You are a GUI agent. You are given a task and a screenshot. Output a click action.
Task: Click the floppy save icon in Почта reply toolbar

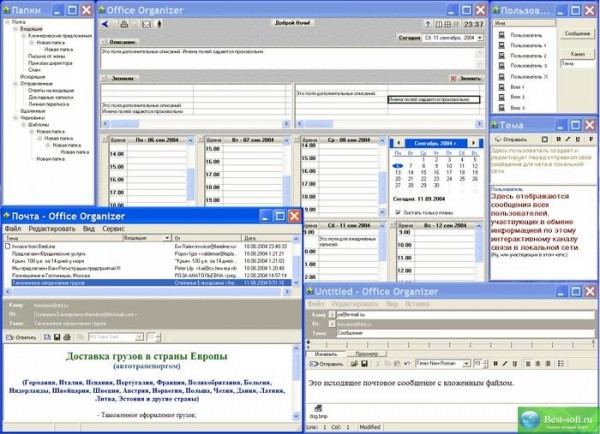point(57,337)
